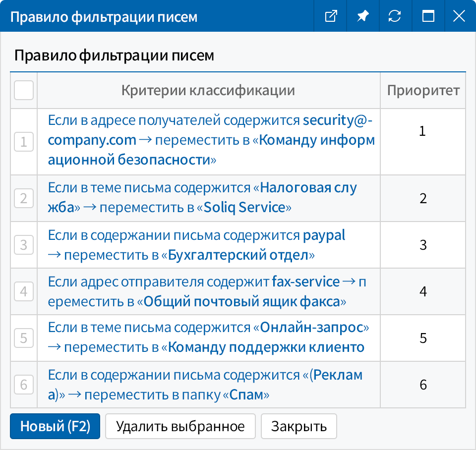The image size is (476, 450).
Task: Check the row 2 checkbox
Action: (24, 198)
